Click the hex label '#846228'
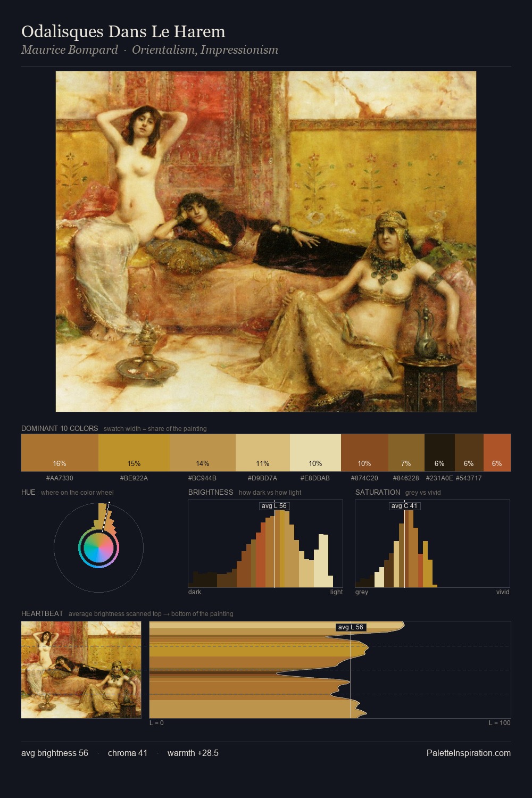The image size is (532, 798). pos(406,478)
